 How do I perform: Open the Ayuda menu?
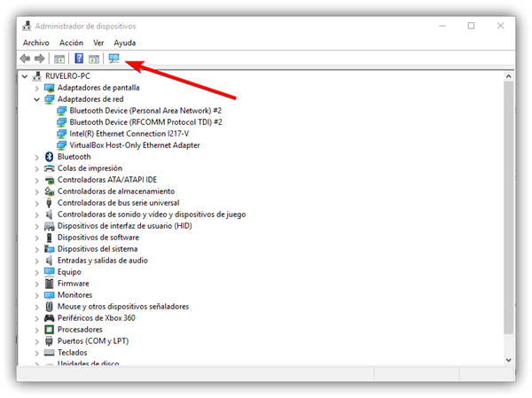(x=125, y=43)
